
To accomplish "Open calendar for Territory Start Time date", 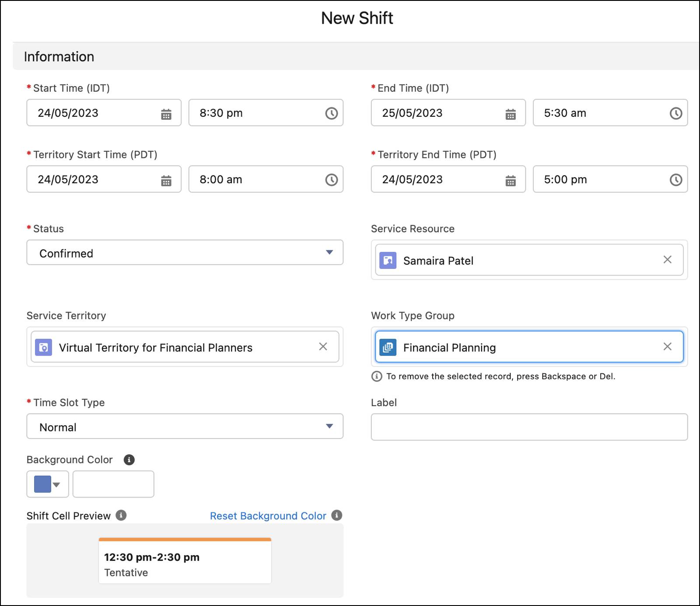I will click(x=166, y=180).
